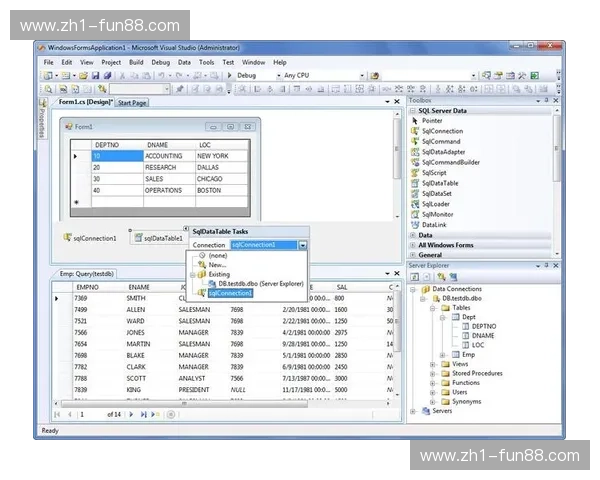Click the SqlScript icon in the Toolbox
This screenshot has height=480, width=600.
tap(415, 173)
